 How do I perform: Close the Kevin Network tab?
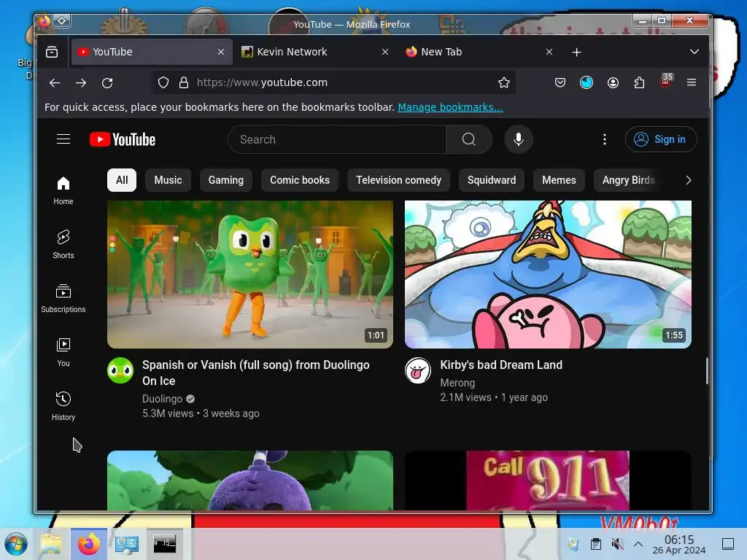[385, 52]
